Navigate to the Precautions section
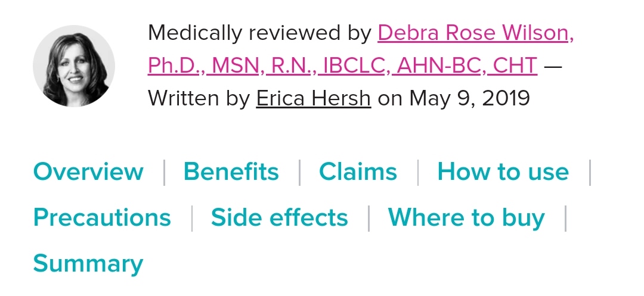644x296 pixels. pyautogui.click(x=102, y=218)
